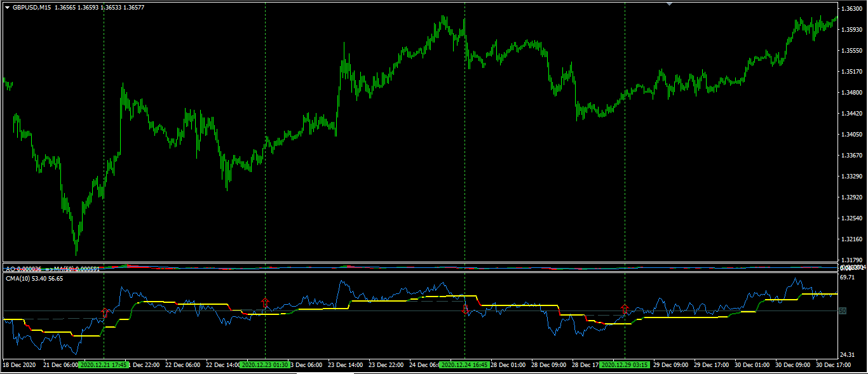Viewport: 868px width, 374px height.
Task: Select the green 2020.12.29 03:15 date label
Action: (625, 365)
